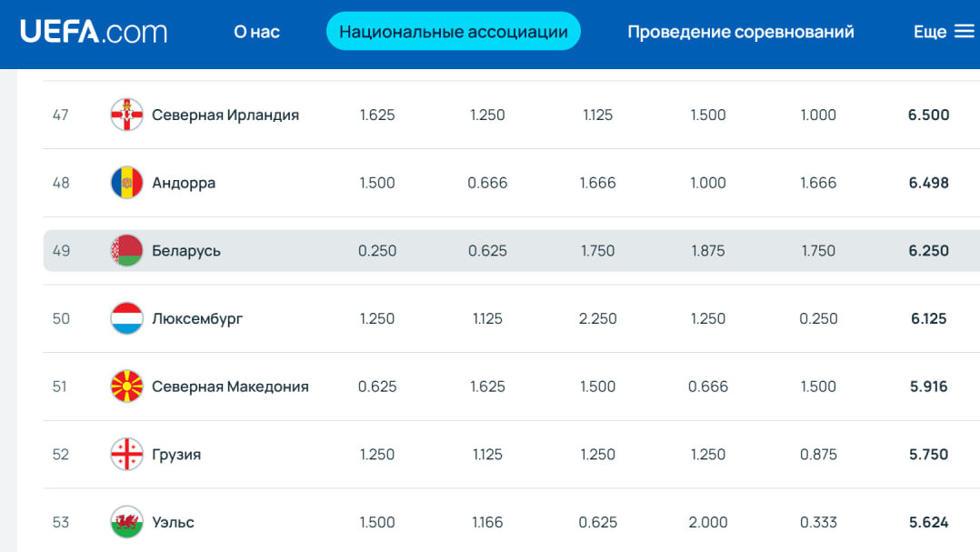Click the Wales dragon flag icon
980x552 pixels.
pyautogui.click(x=127, y=522)
